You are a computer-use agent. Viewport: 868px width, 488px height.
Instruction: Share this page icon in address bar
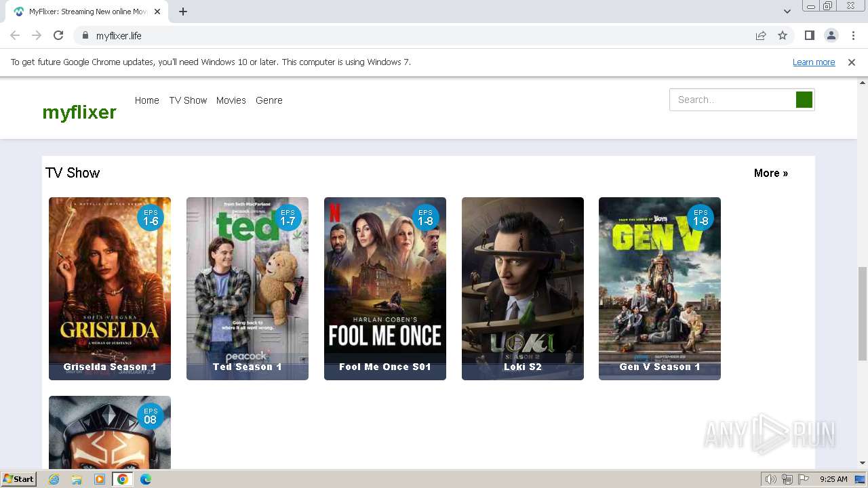click(x=761, y=35)
